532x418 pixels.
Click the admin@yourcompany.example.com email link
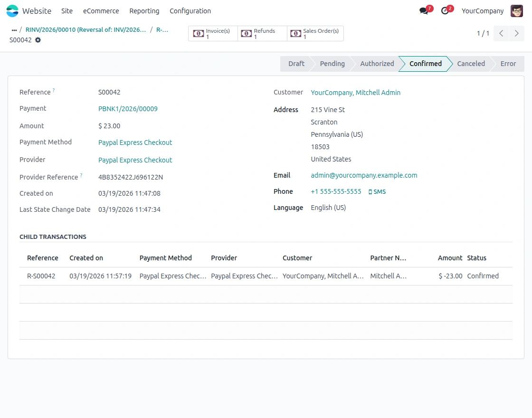click(x=364, y=175)
